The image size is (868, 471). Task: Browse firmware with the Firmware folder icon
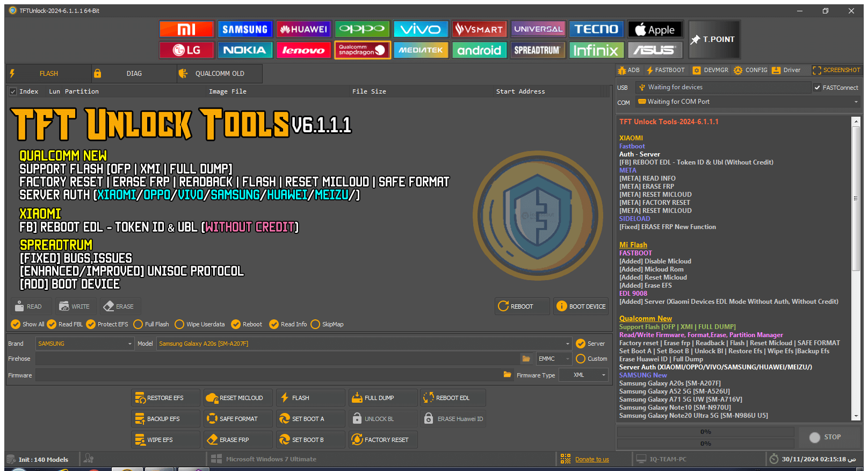507,375
